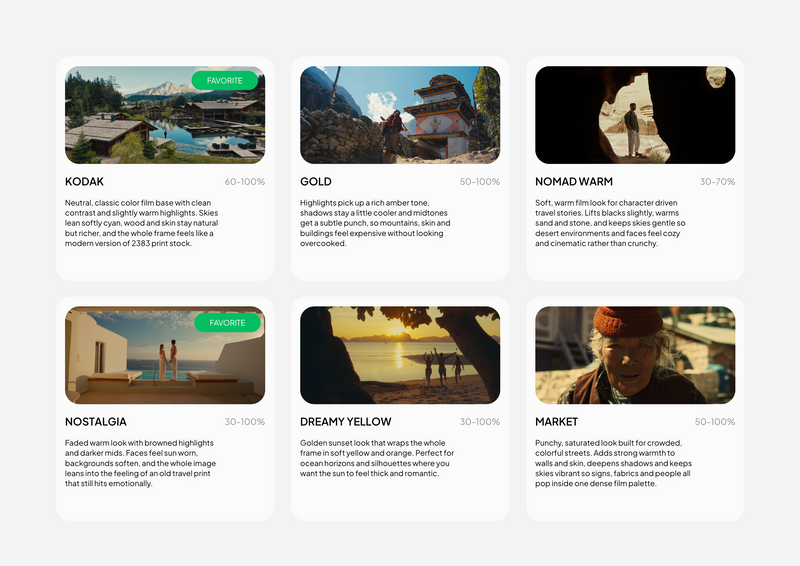Click the Dreamy Yellow sunset beach image
The width and height of the screenshot is (800, 566).
click(x=400, y=355)
